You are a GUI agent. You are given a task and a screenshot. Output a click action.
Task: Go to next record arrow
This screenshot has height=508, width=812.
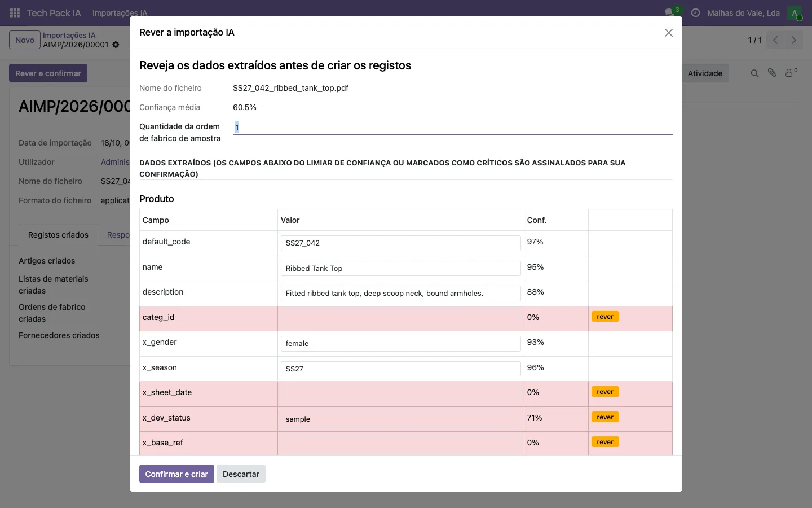pos(793,40)
